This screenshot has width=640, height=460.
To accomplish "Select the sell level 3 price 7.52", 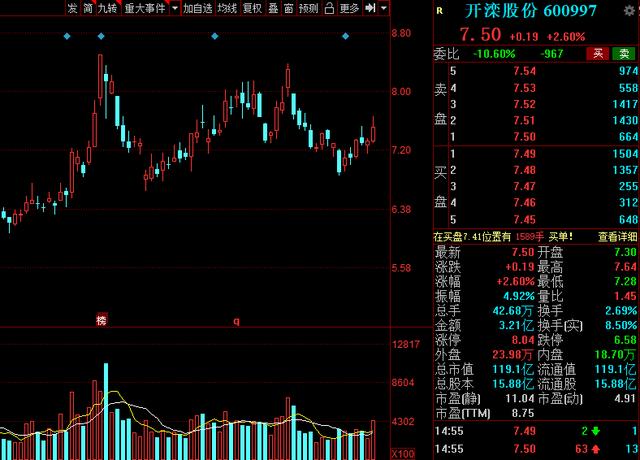I will [524, 104].
